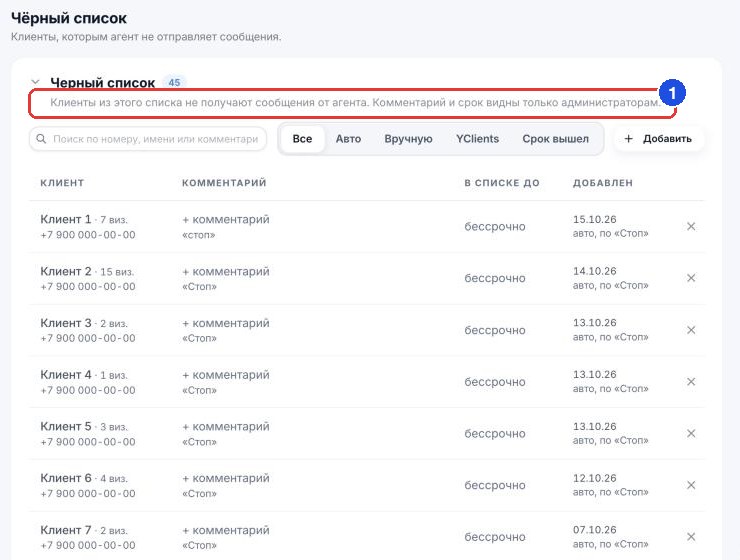Image resolution: width=740 pixels, height=560 pixels.
Task: Click the 45 count badge
Action: pyautogui.click(x=174, y=83)
